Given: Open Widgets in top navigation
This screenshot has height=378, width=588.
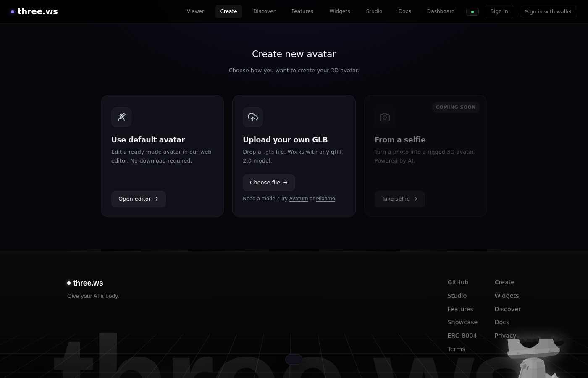Looking at the screenshot, I should [x=340, y=11].
